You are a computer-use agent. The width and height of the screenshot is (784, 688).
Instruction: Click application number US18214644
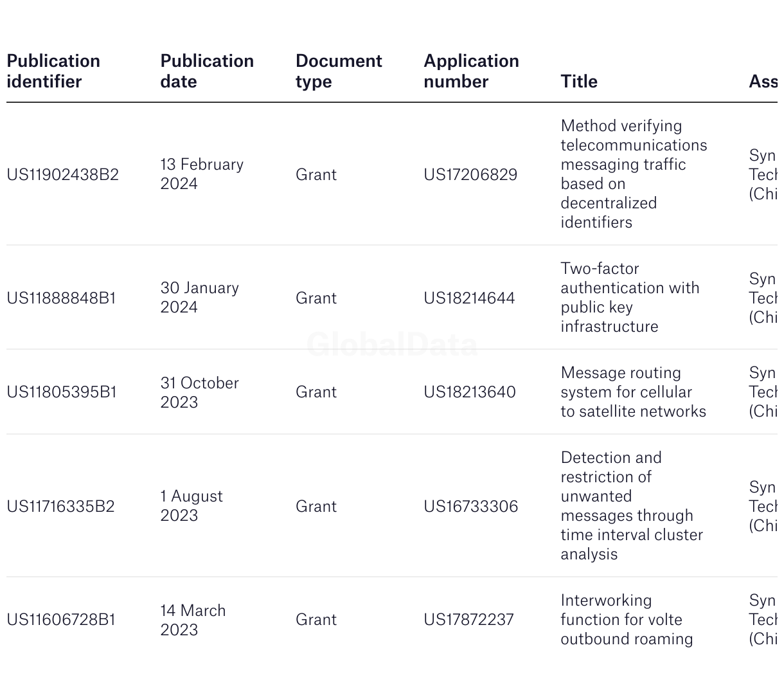[x=469, y=298]
